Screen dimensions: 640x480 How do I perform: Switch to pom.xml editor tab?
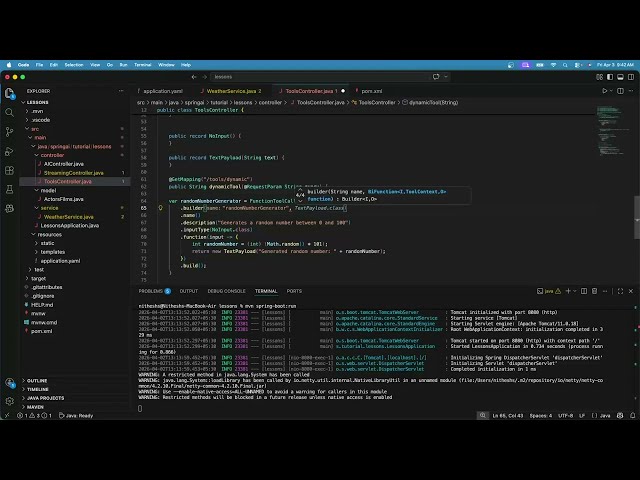coord(371,91)
